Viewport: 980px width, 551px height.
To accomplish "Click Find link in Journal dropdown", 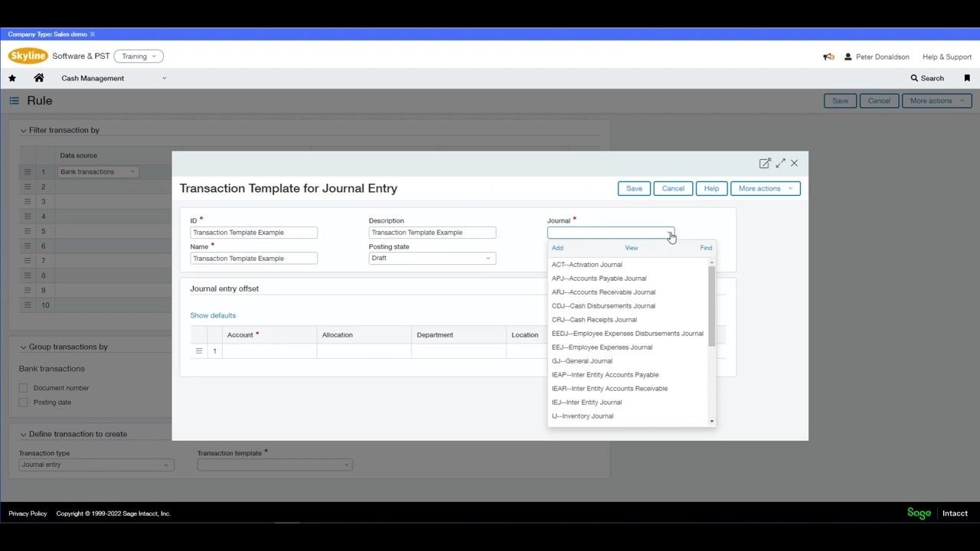I will coord(706,248).
